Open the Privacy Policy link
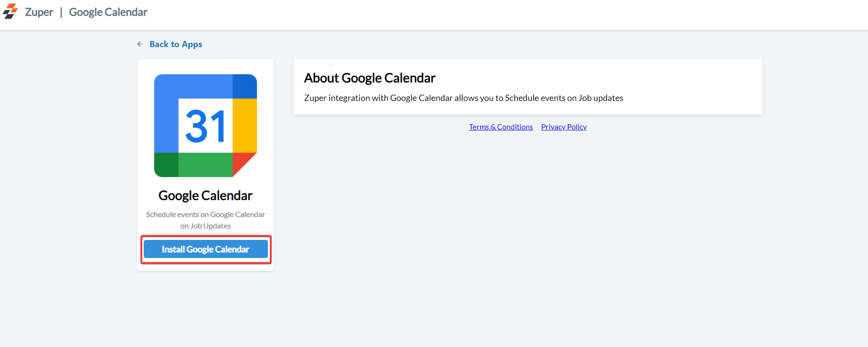Image resolution: width=868 pixels, height=347 pixels. (564, 127)
